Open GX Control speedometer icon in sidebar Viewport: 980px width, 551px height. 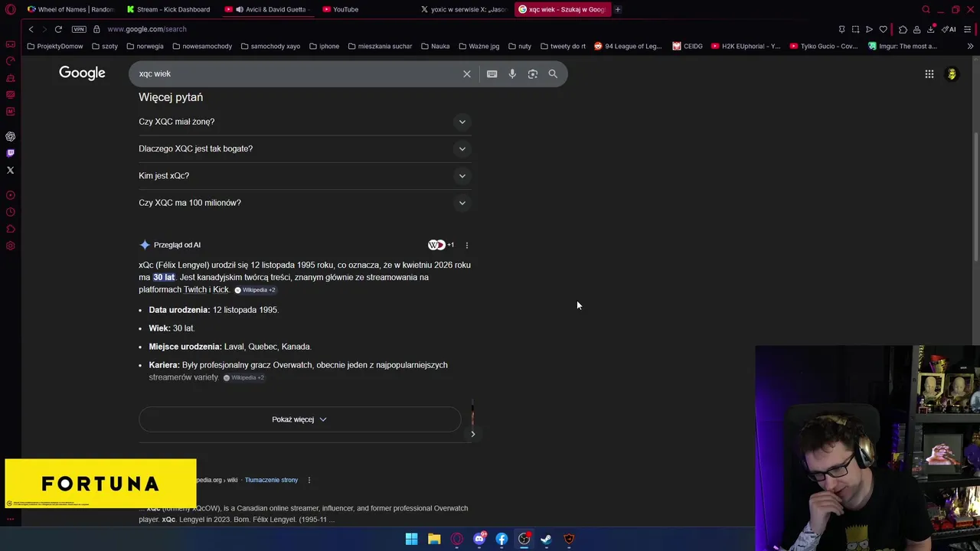tap(11, 61)
